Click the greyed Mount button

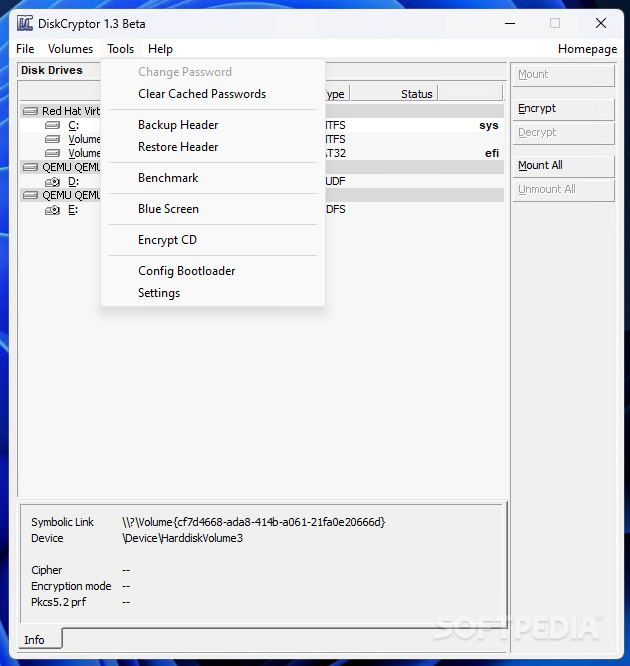(563, 75)
